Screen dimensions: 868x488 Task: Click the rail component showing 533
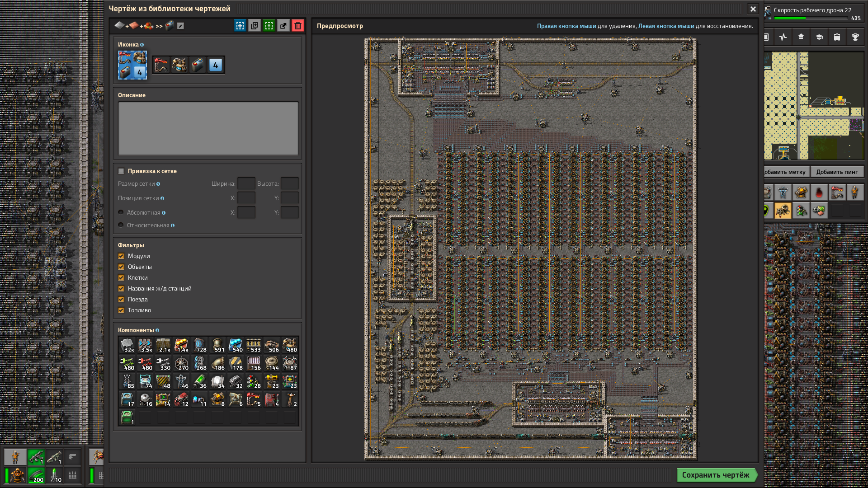254,345
